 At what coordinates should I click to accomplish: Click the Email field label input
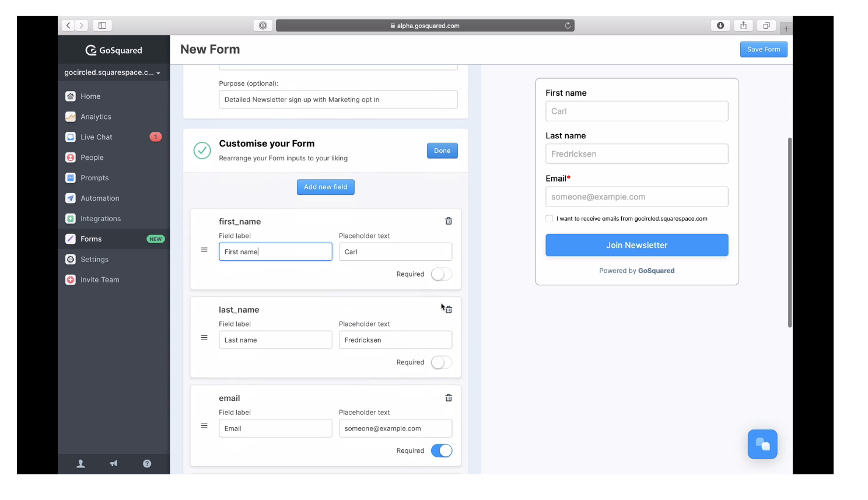tap(275, 428)
